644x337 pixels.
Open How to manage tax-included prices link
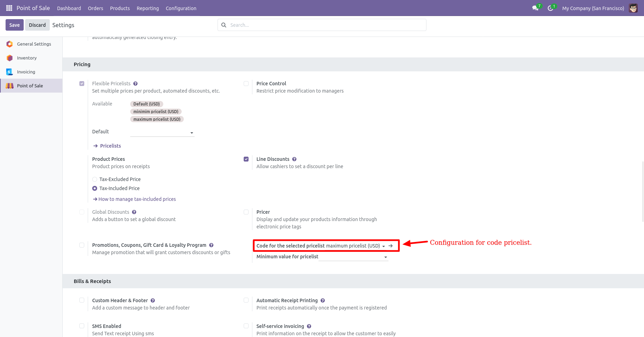134,199
